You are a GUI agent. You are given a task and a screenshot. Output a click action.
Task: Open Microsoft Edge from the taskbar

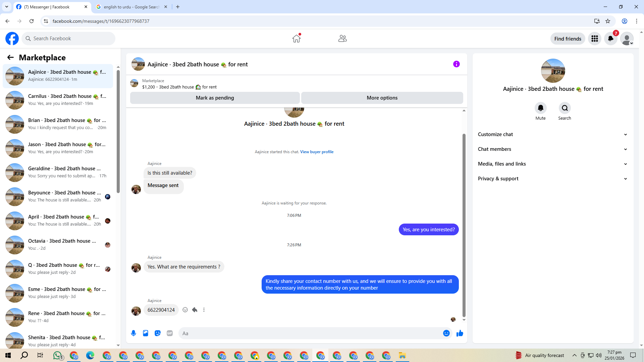tap(90, 355)
